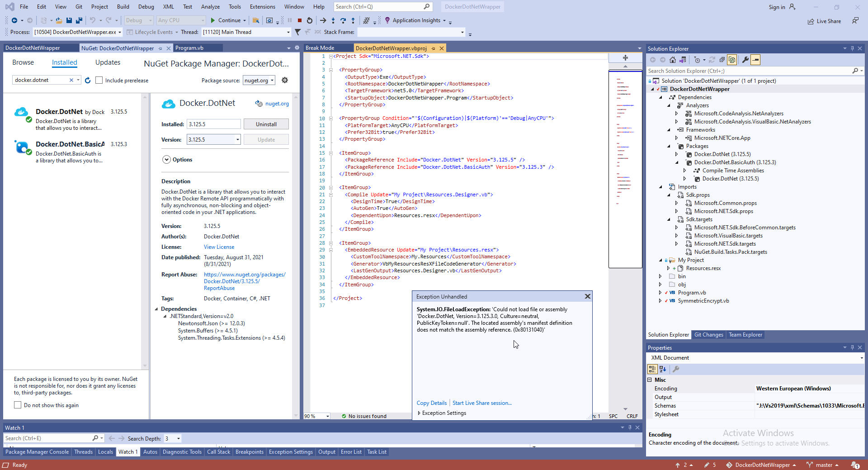Refresh the NuGet package list

(88, 80)
